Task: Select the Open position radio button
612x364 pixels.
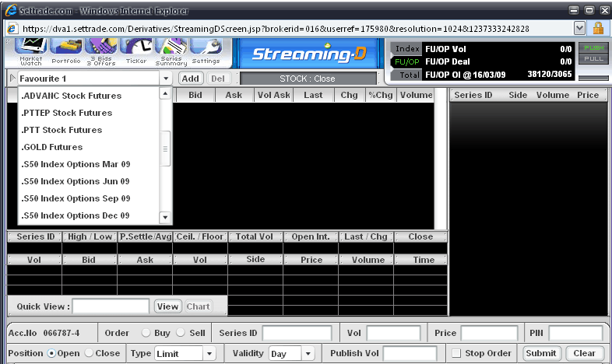Action: [x=51, y=353]
